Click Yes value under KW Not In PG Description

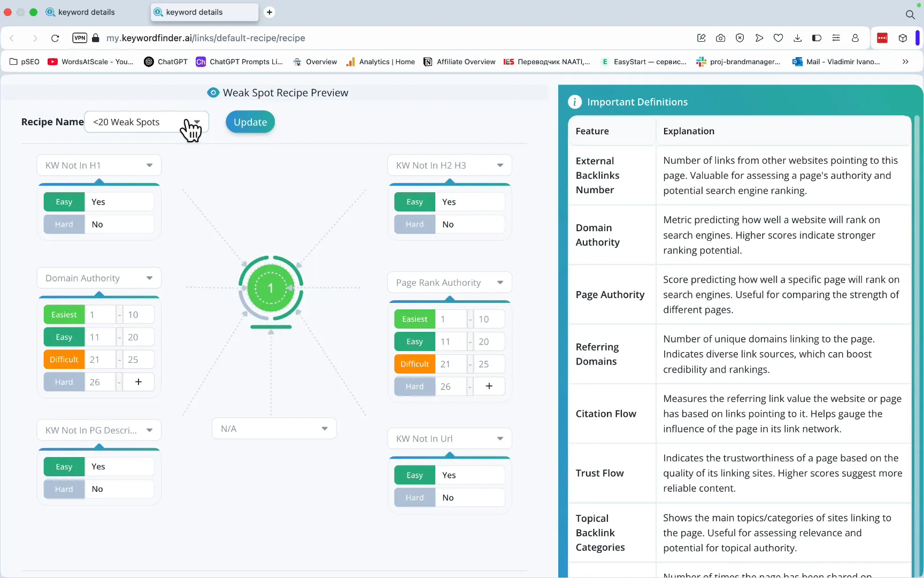pos(120,467)
